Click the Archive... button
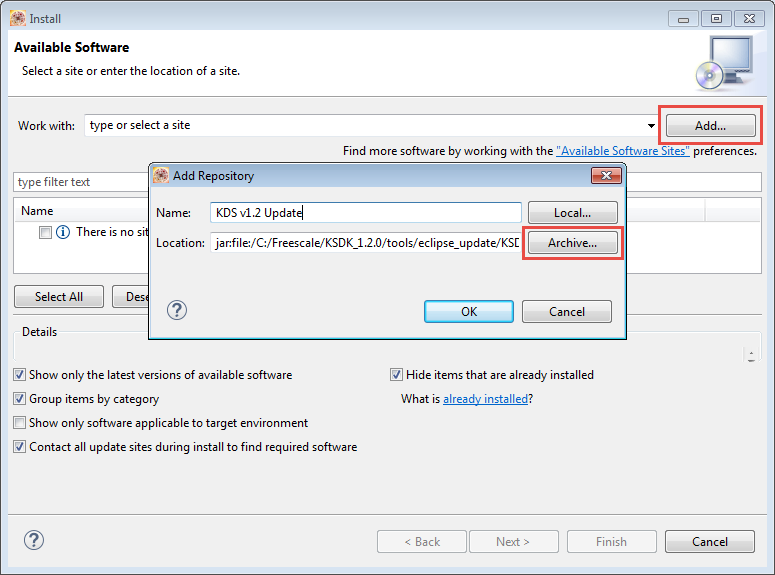The height and width of the screenshot is (575, 775). (x=572, y=243)
